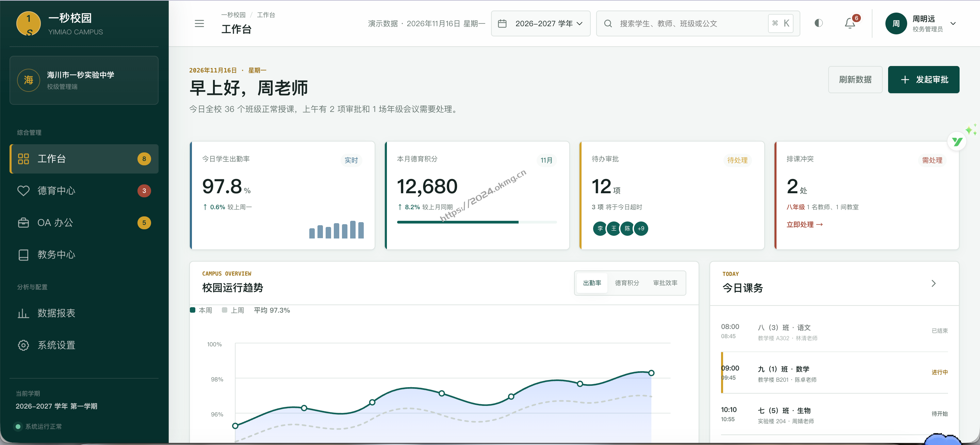The width and height of the screenshot is (980, 445).
Task: Click the ⌘K shortcut hint
Action: click(x=781, y=23)
